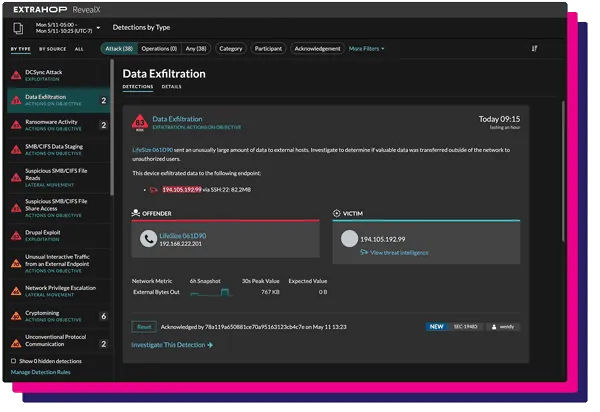Open the DETECTIONS tab
Viewport: 600px width, 412px height.
(x=138, y=87)
